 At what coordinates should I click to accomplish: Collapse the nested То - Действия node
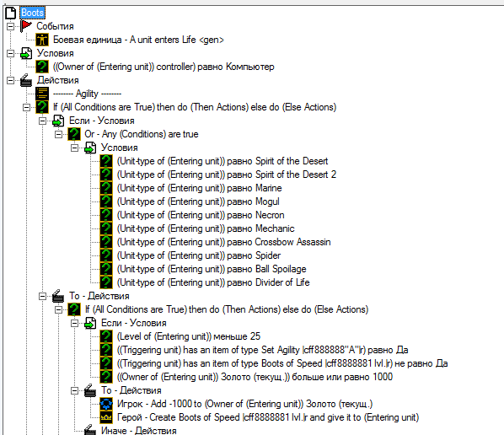74,390
